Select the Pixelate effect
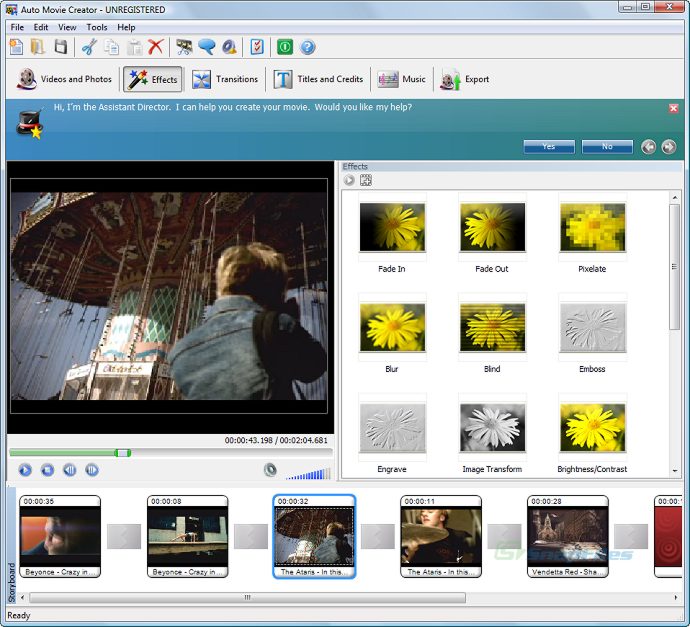Screen dimensions: 690x627 pos(592,234)
